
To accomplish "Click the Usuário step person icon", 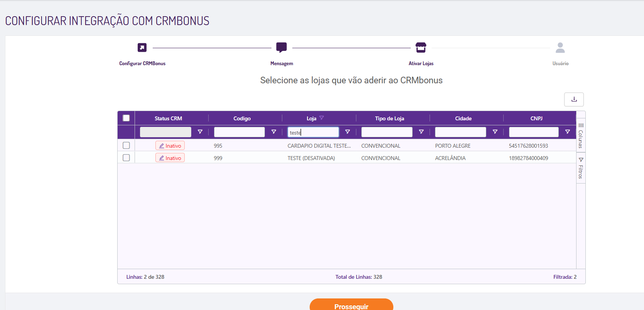I will click(x=560, y=47).
